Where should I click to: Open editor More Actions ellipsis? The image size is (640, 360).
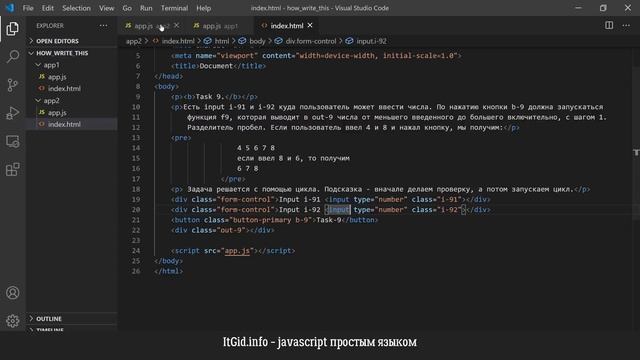coord(626,25)
